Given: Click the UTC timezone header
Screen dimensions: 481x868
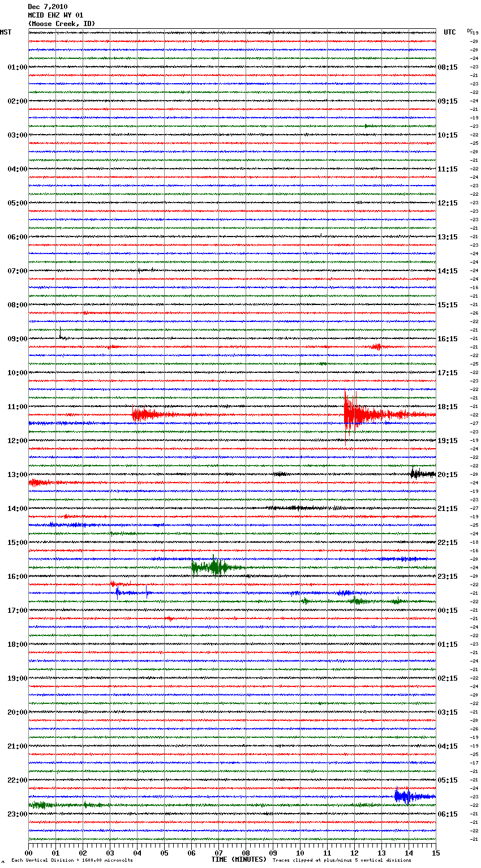Looking at the screenshot, I should 449,32.
